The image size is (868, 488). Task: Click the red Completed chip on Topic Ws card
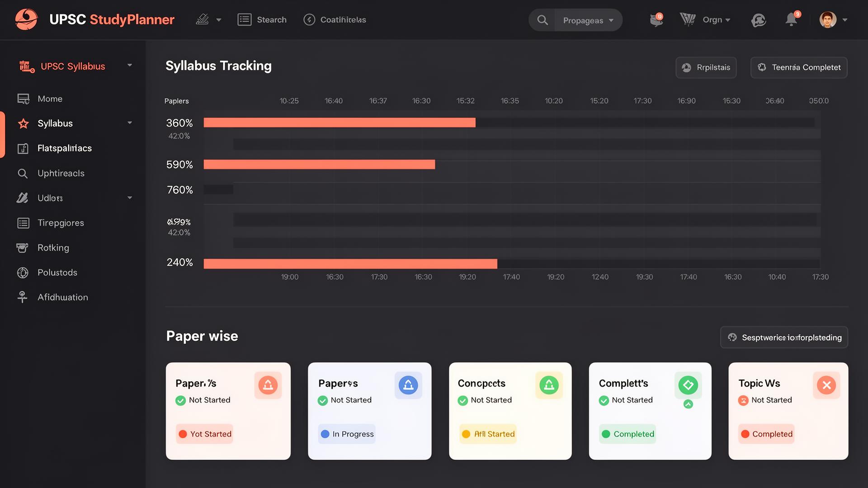766,434
